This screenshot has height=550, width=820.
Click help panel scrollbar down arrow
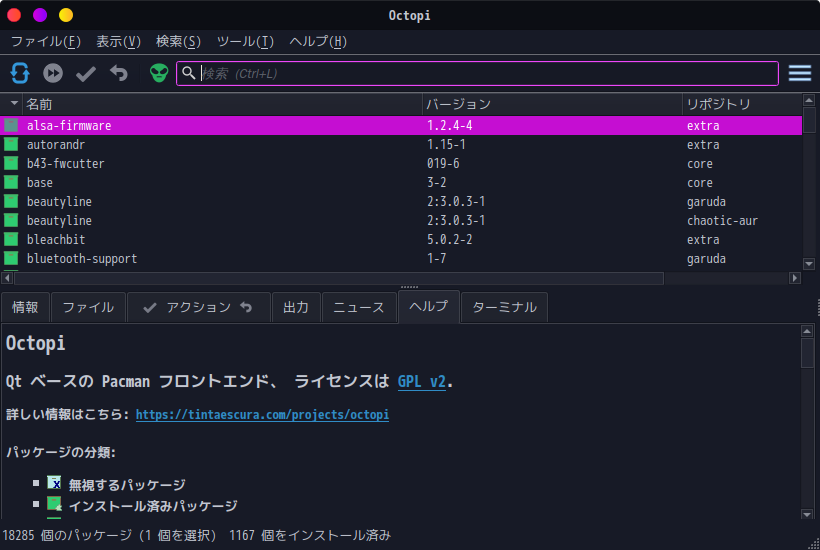(807, 514)
